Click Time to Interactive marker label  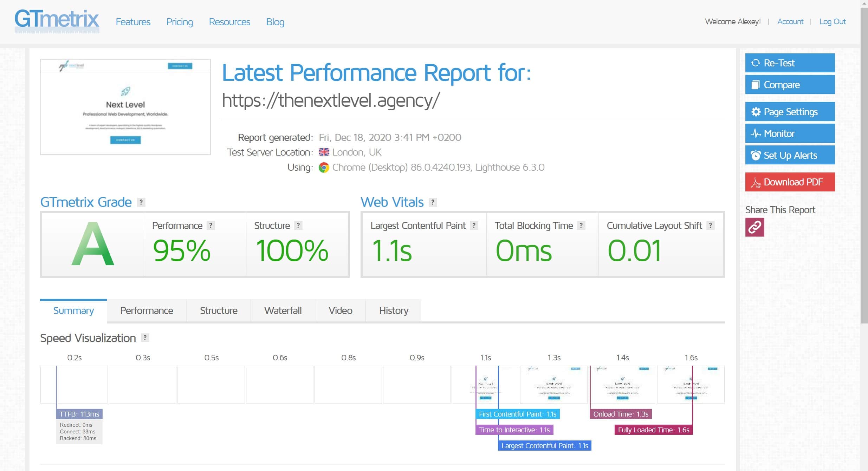pos(514,430)
